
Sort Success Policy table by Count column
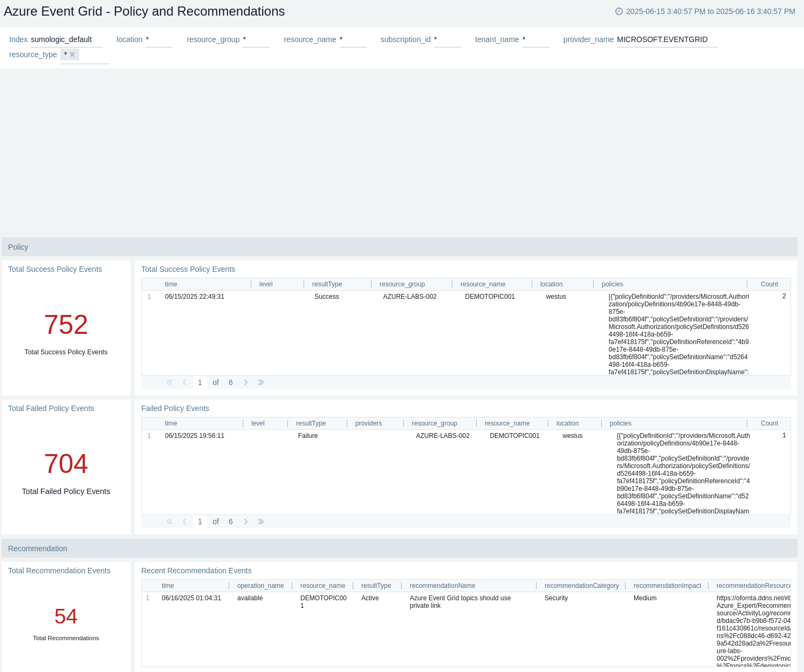769,284
